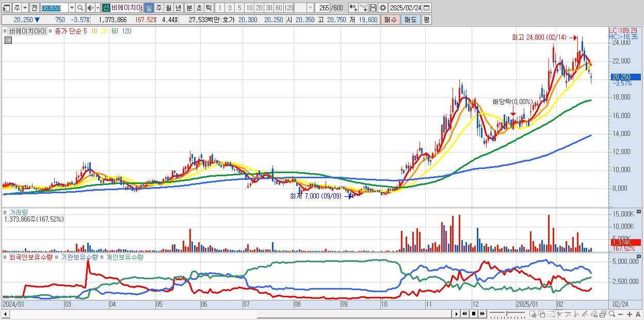Click the 매수 buy button
Viewport: 644px width, 320px height.
tap(391, 20)
